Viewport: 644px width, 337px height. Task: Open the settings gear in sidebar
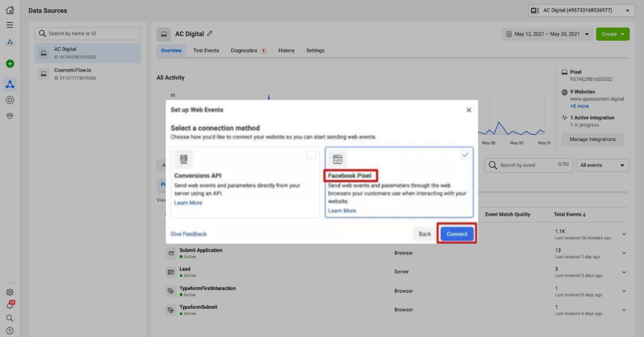click(x=10, y=292)
